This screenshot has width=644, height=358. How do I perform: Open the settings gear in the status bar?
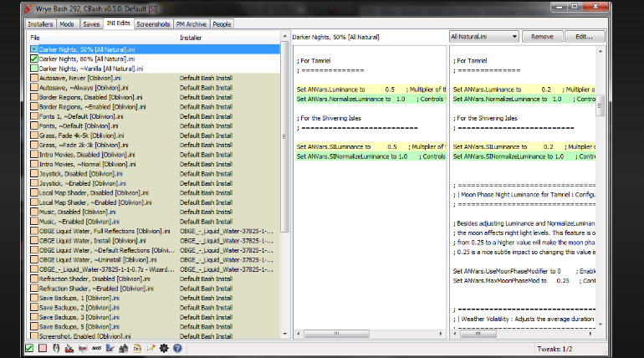164,348
